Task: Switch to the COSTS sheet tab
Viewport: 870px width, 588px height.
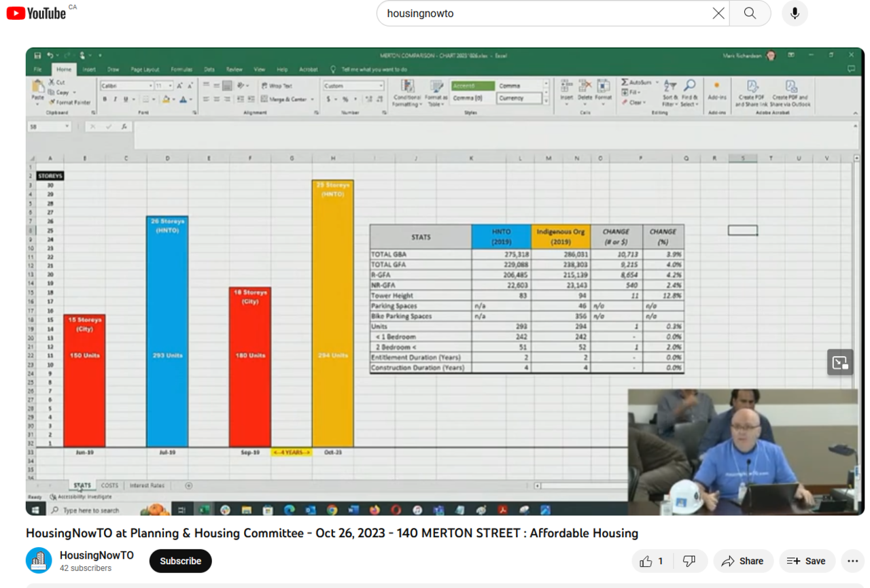Action: pos(109,485)
